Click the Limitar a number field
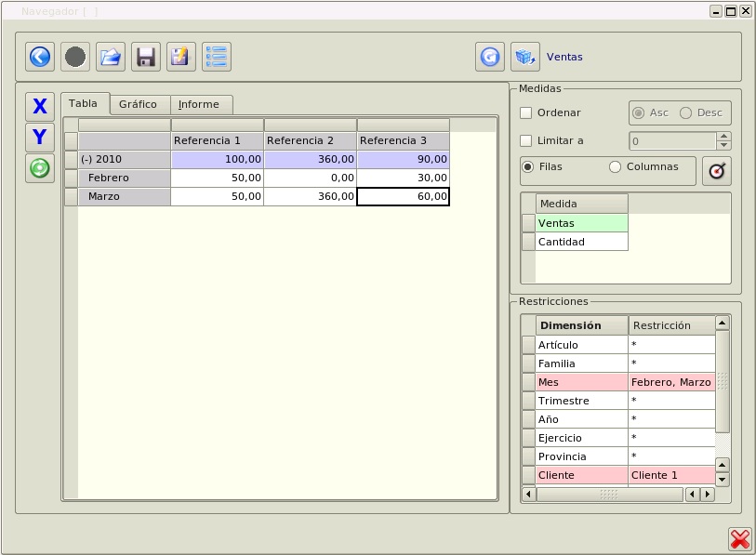756x555 pixels. [672, 141]
